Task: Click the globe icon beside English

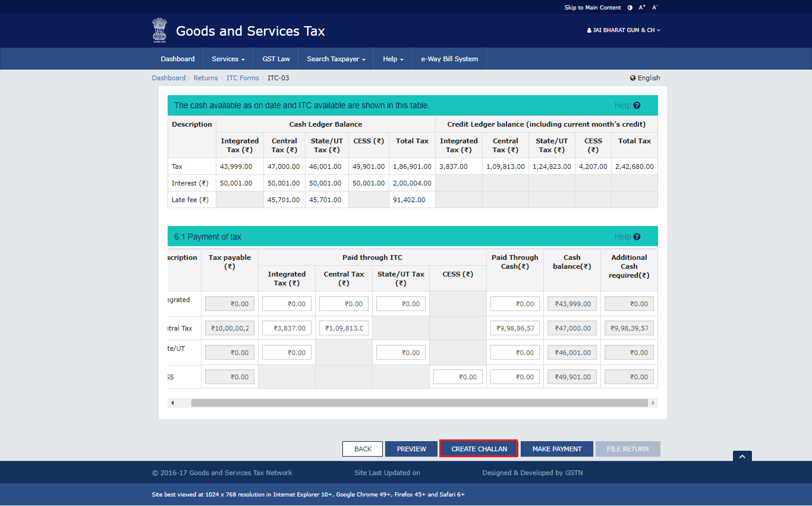Action: coord(633,78)
